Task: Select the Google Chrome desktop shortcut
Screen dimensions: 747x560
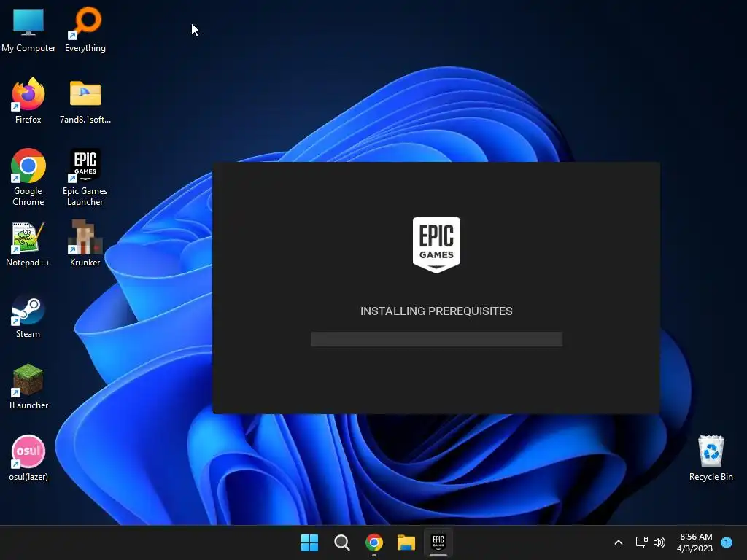Action: point(28,177)
